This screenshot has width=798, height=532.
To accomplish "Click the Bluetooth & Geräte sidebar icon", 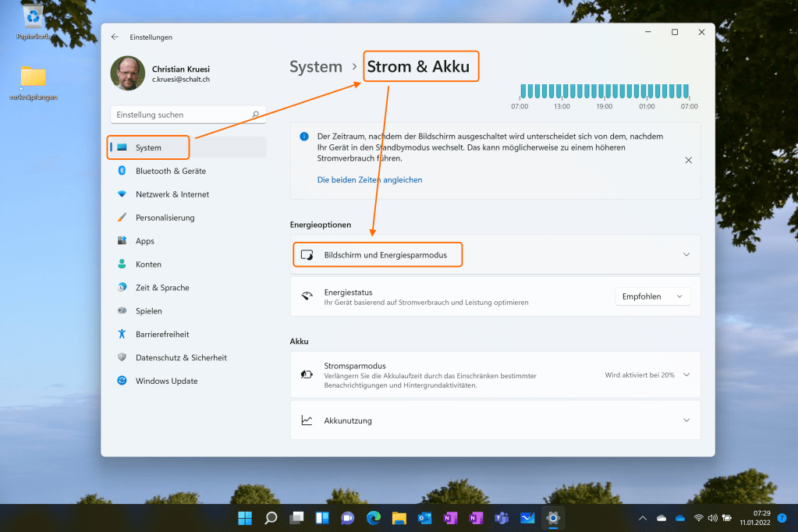I will click(x=122, y=171).
